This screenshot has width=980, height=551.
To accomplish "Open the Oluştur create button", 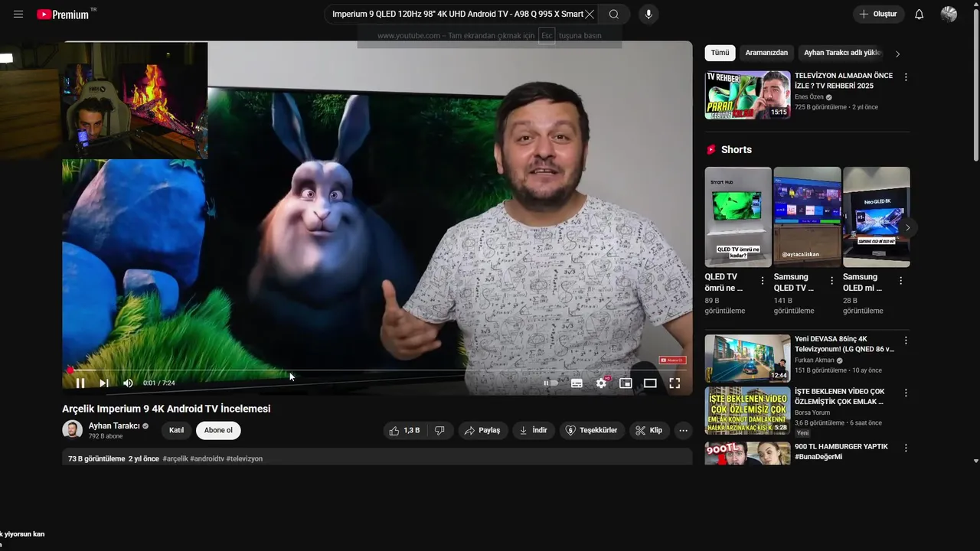I will tap(879, 15).
